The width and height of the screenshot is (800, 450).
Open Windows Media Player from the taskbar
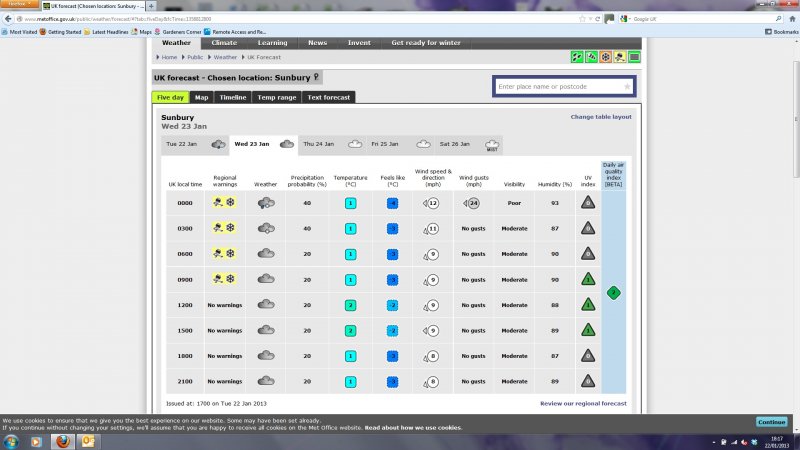pos(36,441)
